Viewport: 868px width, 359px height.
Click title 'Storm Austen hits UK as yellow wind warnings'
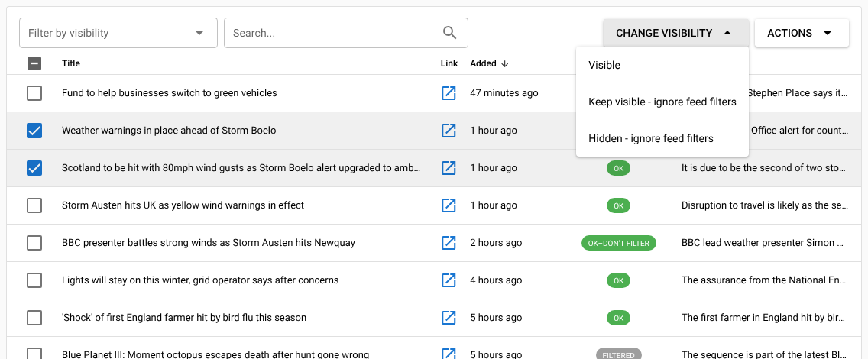pyautogui.click(x=183, y=205)
